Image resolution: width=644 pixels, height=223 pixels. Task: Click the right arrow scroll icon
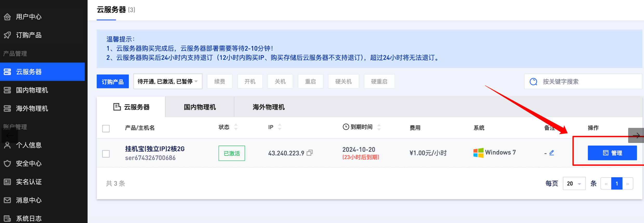pyautogui.click(x=636, y=135)
